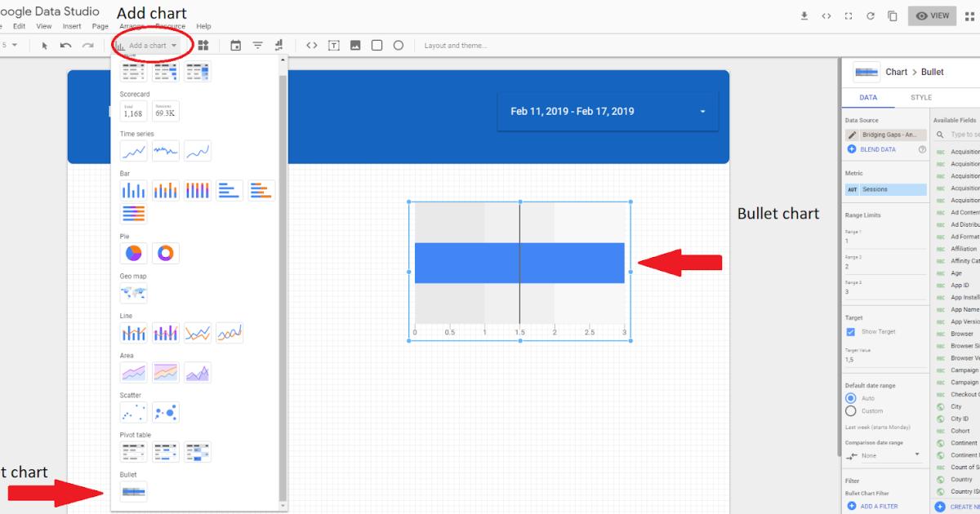Click ADD A FILTER
This screenshot has width=980, height=514.
click(873, 507)
